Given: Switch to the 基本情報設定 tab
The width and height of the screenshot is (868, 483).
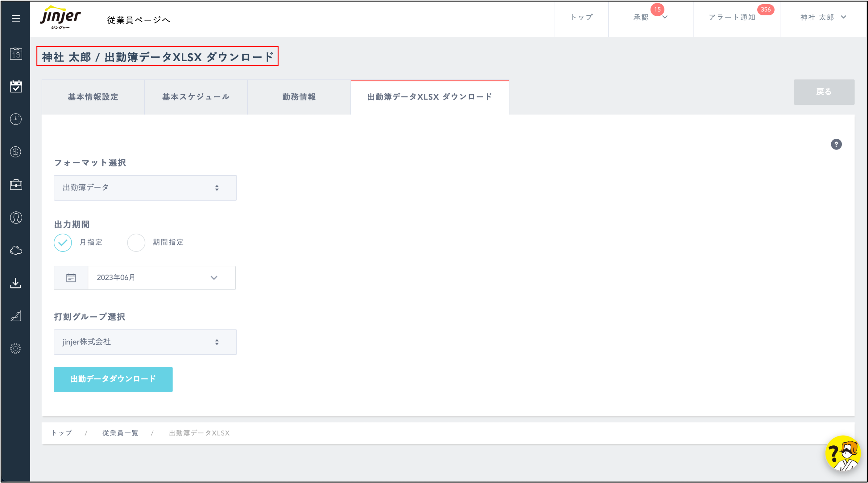Looking at the screenshot, I should click(x=93, y=97).
